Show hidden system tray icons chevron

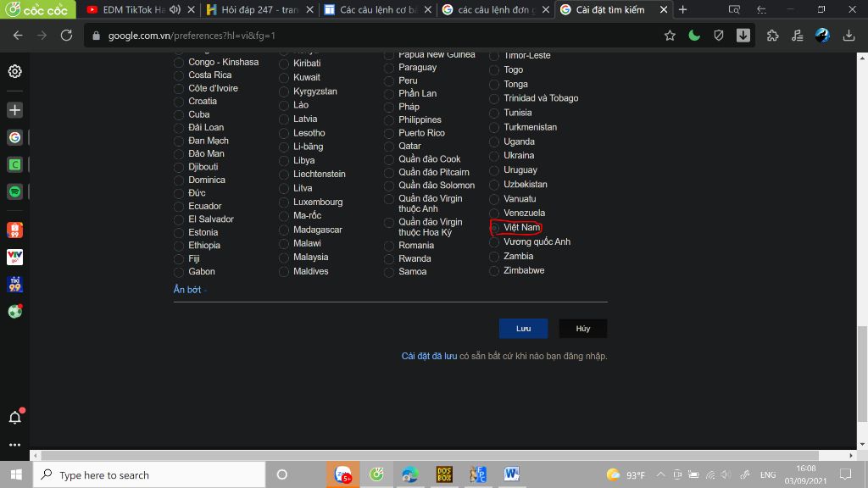pos(661,474)
